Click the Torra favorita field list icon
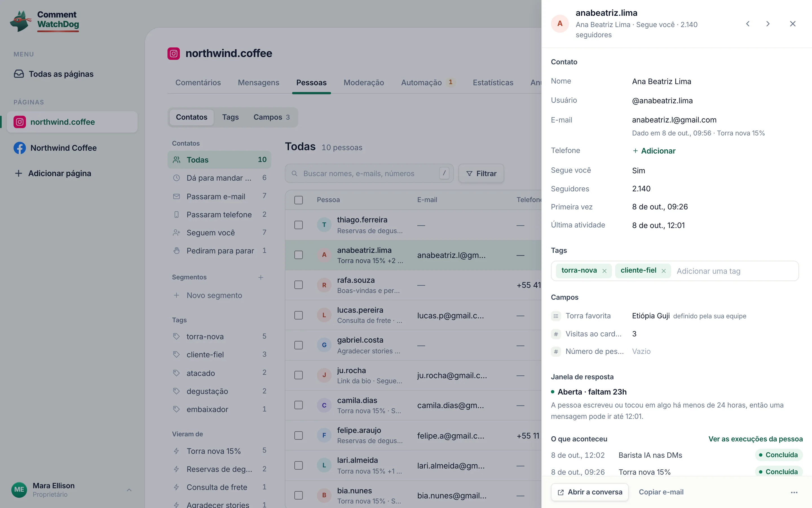This screenshot has width=812, height=508. pos(556,316)
